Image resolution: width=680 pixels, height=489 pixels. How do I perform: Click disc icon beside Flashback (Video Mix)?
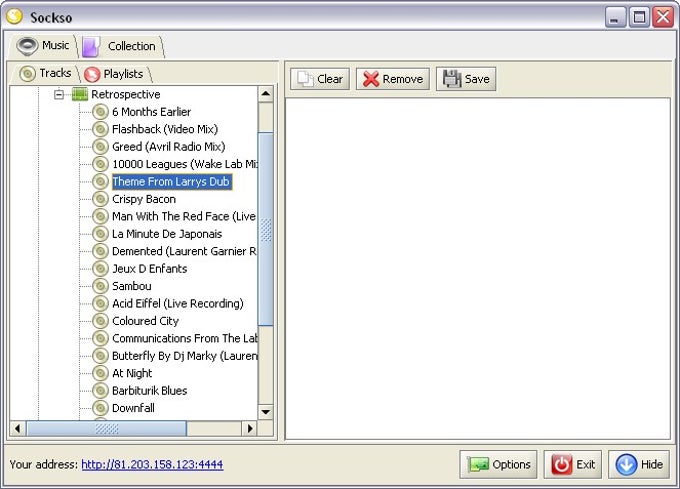point(100,129)
